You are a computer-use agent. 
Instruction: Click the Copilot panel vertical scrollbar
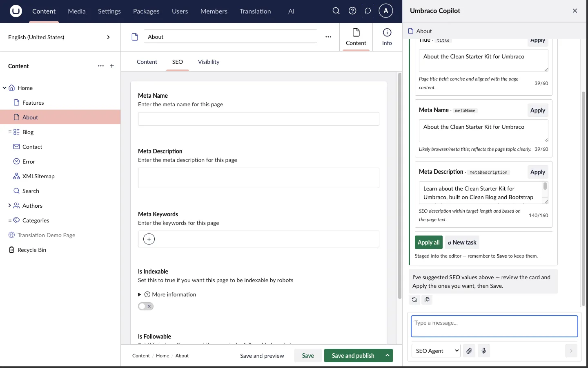[584, 198]
